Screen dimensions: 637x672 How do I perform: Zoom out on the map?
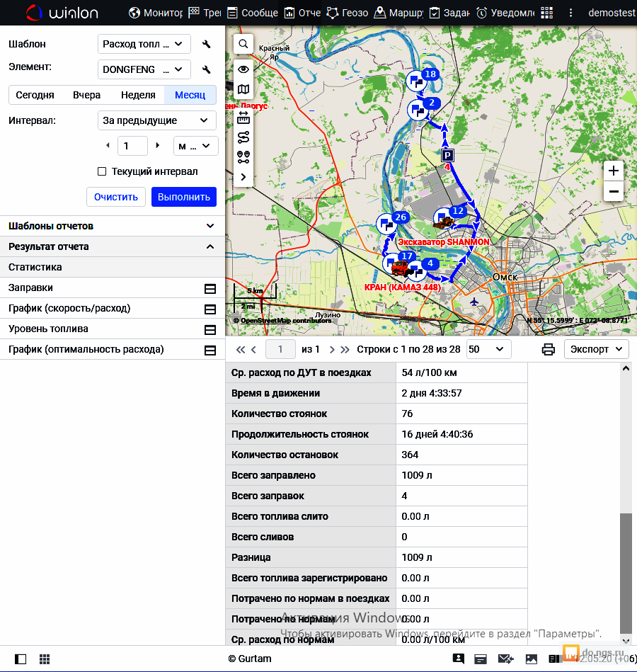[x=613, y=191]
